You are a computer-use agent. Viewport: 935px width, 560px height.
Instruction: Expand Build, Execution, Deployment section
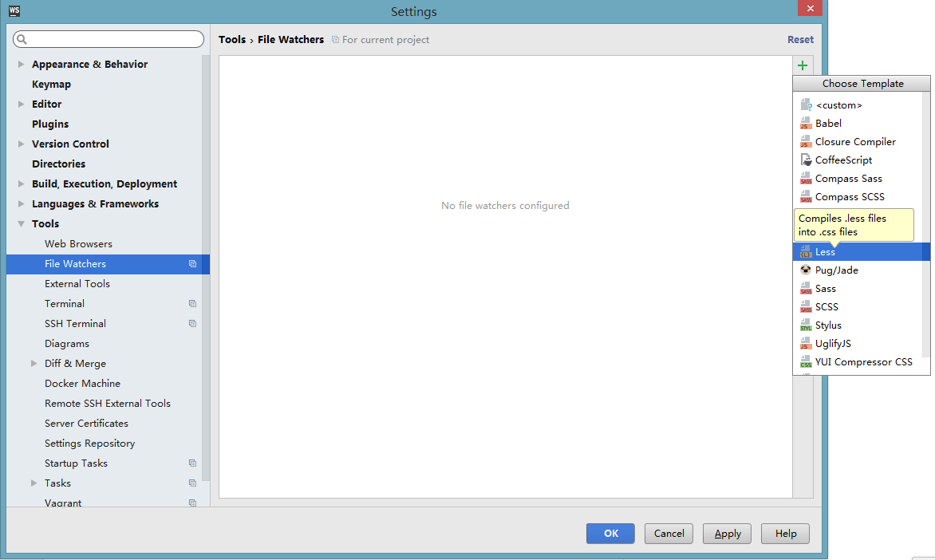[x=21, y=183]
